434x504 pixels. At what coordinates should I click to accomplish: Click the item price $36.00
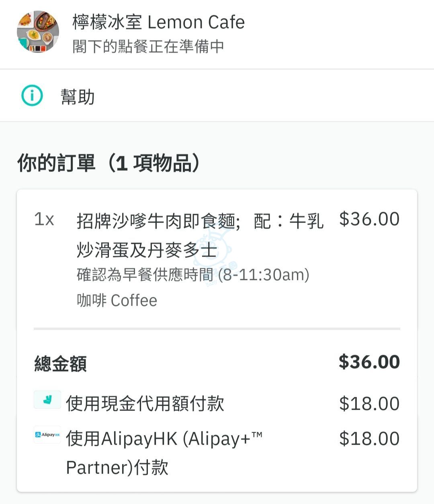coord(369,219)
